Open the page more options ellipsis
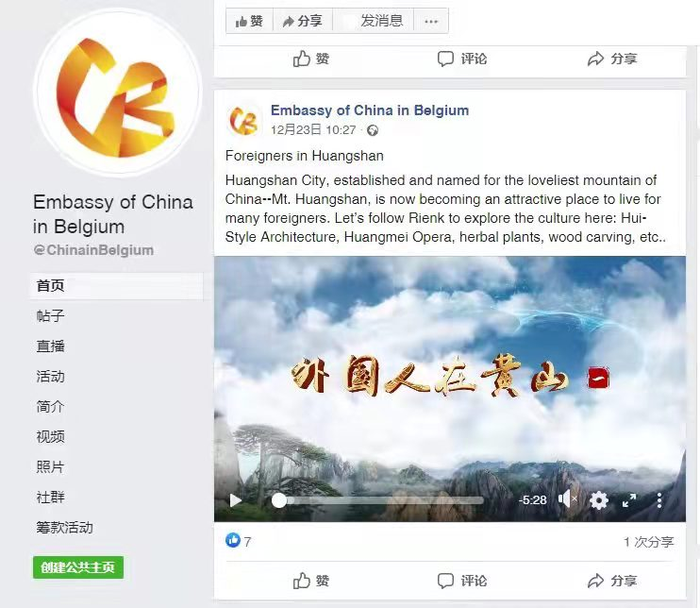The image size is (700, 608). 431,21
